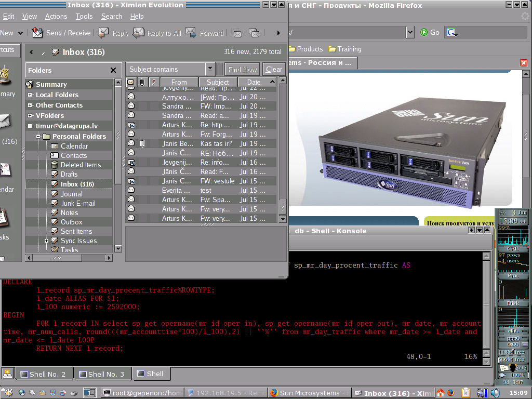532x399 pixels.
Task: Sort message list by From column
Action: pos(179,82)
